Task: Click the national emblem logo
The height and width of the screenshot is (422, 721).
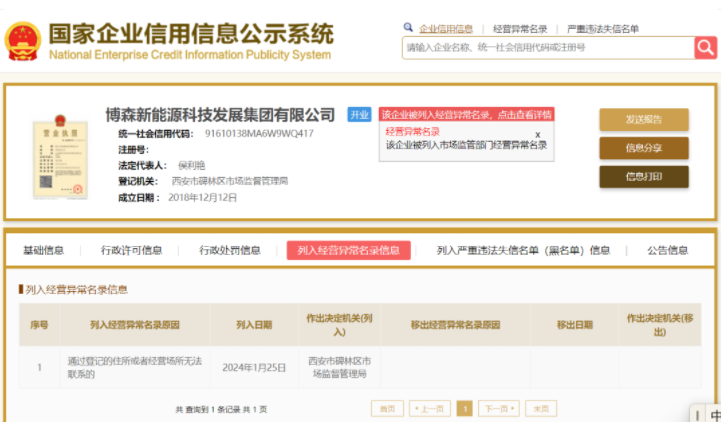Action: click(x=23, y=41)
